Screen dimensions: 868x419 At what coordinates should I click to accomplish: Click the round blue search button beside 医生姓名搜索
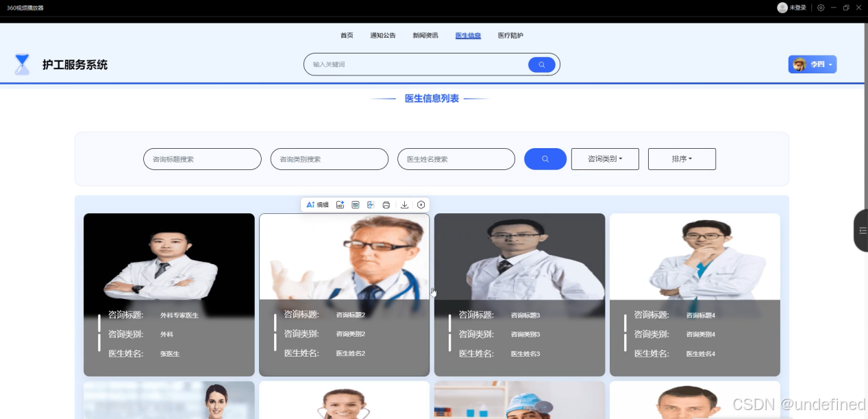point(545,158)
